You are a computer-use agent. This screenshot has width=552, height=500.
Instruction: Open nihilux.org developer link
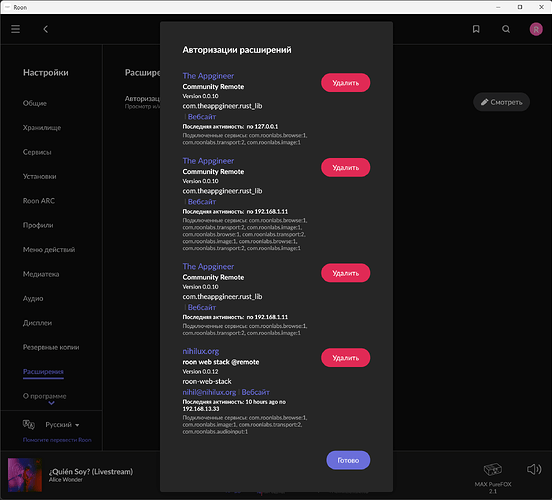pos(201,351)
